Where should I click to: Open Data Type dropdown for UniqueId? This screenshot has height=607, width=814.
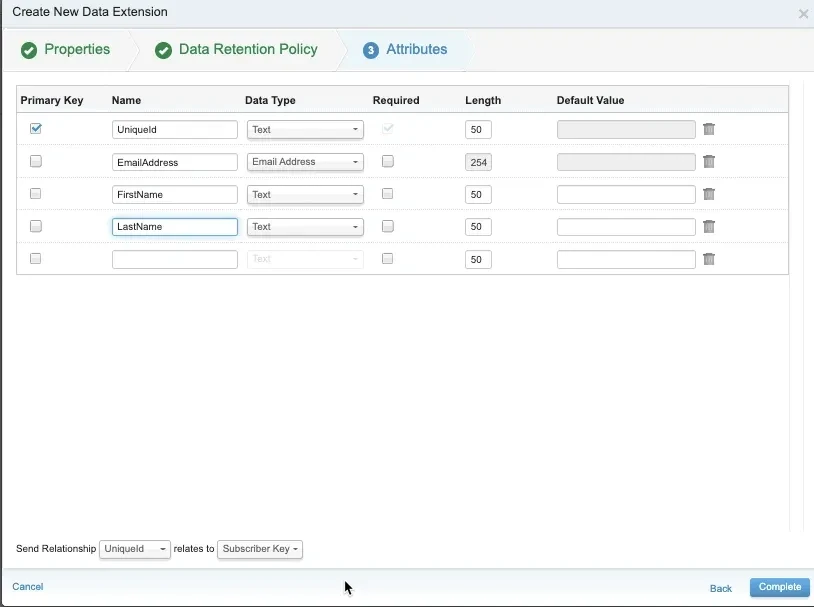[305, 129]
